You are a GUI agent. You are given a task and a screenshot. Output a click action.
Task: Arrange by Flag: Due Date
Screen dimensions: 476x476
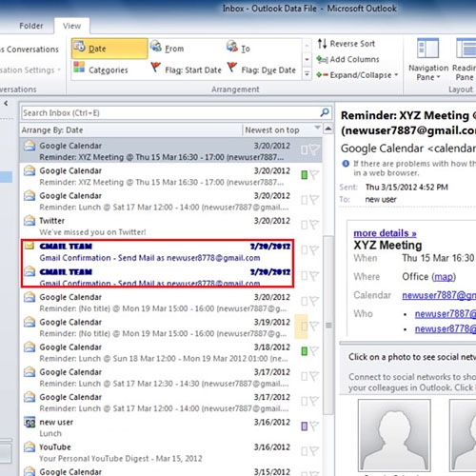(x=262, y=69)
